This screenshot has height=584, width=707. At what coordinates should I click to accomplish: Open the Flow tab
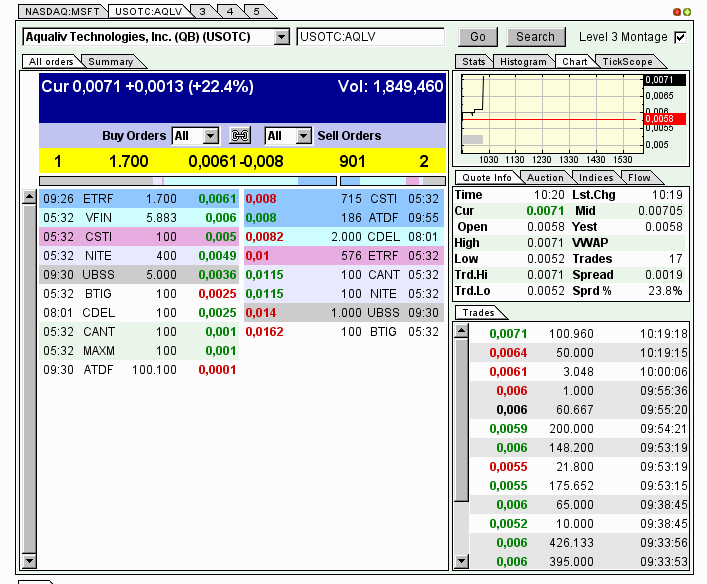pyautogui.click(x=639, y=178)
